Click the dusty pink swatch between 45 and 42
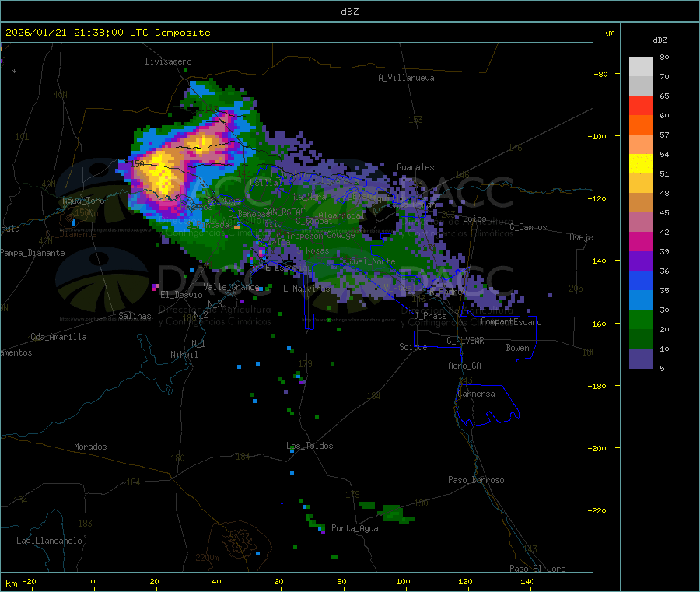 coord(641,222)
